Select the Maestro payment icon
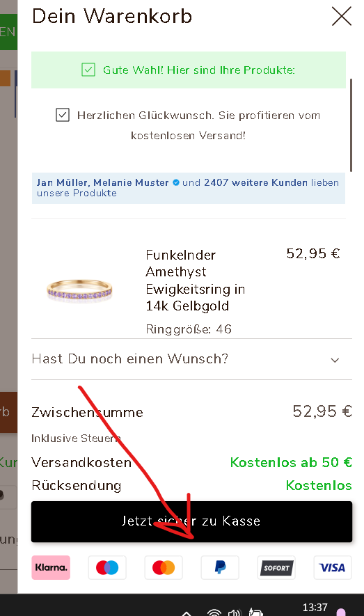This screenshot has height=616, width=364. (x=107, y=567)
